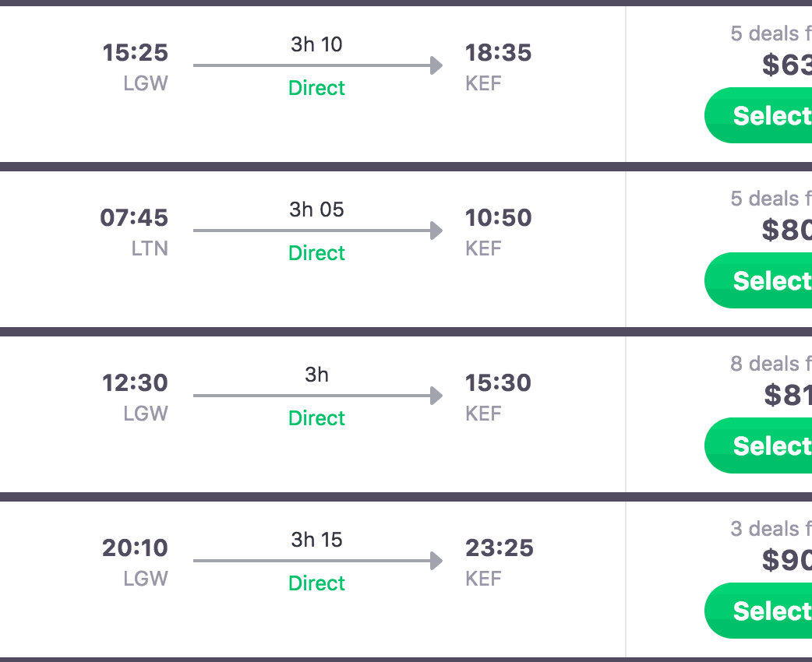Open the 8 deals link
This screenshot has width=812, height=662.
770,364
